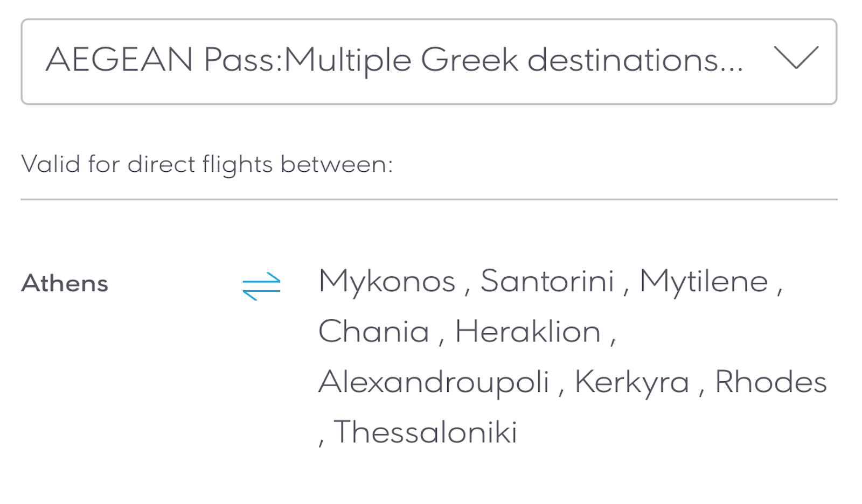Select Santorini destination
This screenshot has width=862, height=504.
(x=549, y=281)
